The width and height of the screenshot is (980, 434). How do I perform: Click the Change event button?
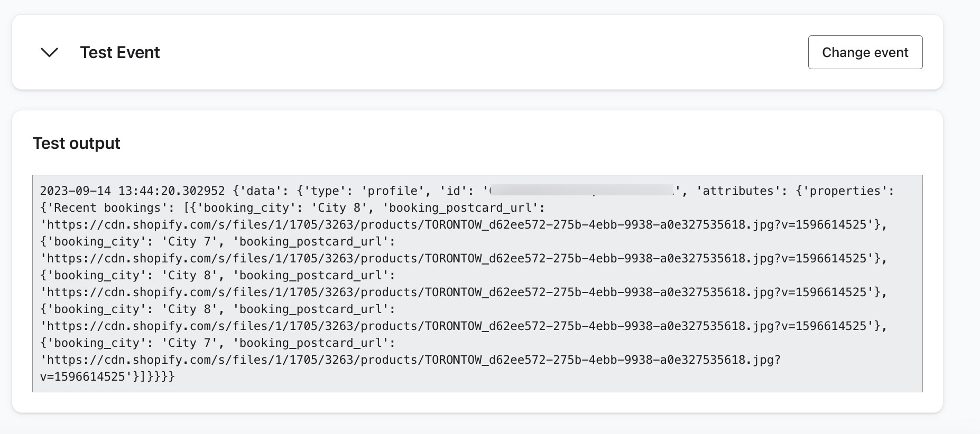pyautogui.click(x=865, y=52)
